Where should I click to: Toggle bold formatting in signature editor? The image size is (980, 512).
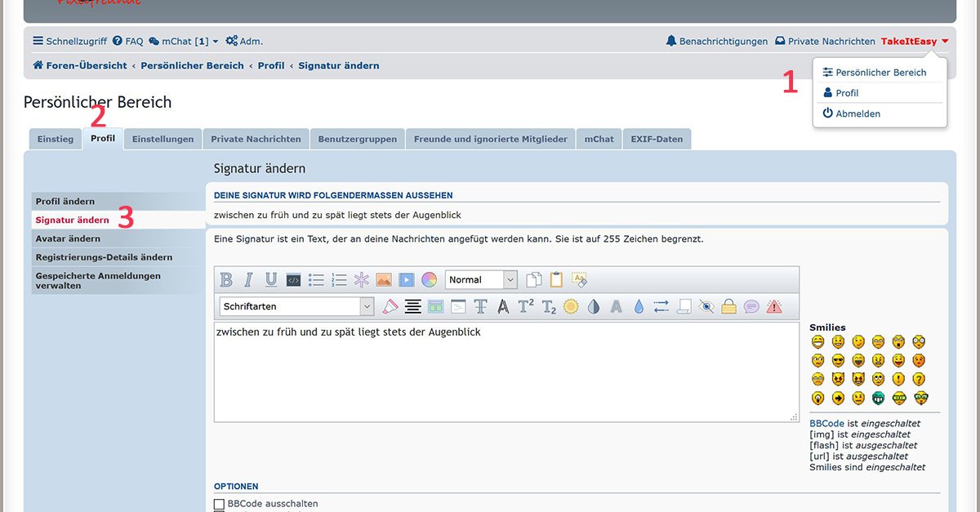227,280
